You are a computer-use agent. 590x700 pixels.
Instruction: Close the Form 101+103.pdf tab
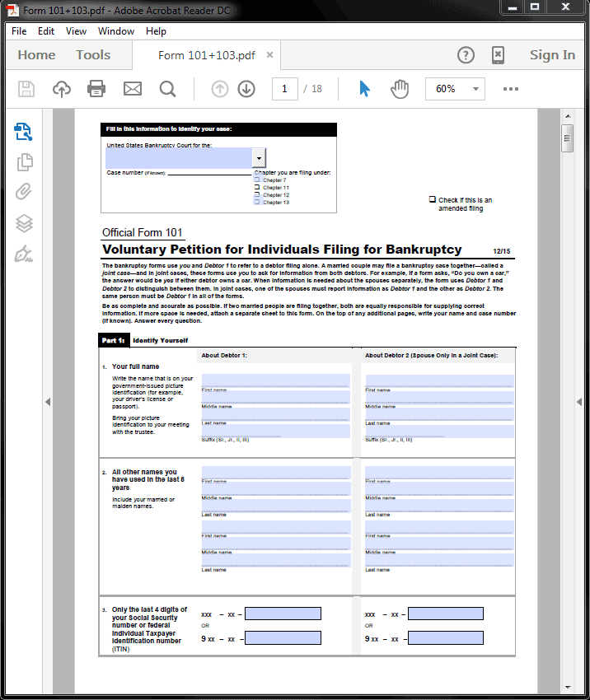point(269,54)
